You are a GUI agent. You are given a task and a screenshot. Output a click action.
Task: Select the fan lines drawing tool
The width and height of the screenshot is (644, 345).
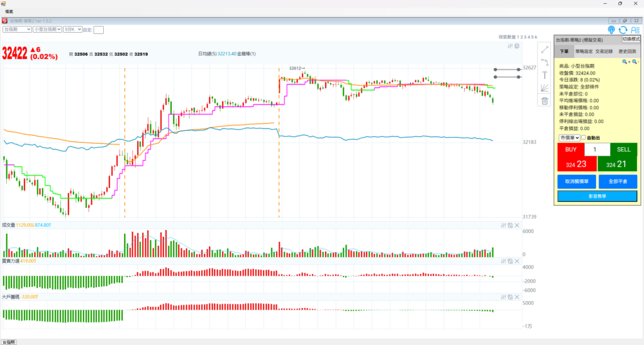[545, 88]
